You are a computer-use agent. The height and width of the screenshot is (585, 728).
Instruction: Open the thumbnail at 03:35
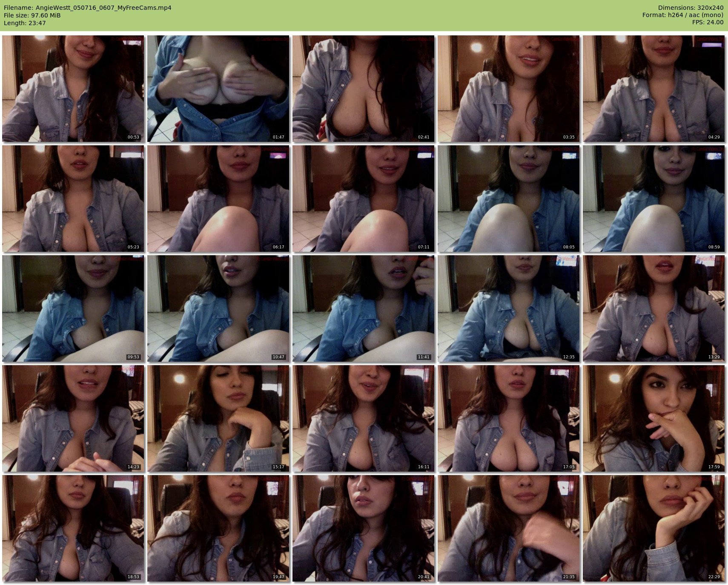pos(508,89)
